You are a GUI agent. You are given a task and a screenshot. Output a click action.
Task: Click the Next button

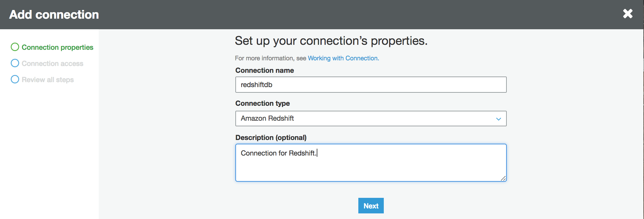pos(371,206)
